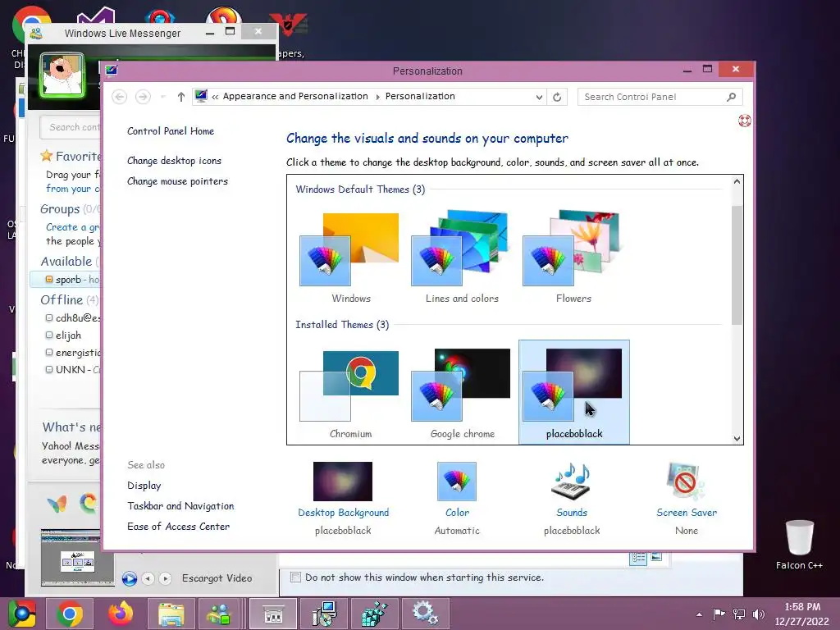This screenshot has width=840, height=630.
Task: Open the Sounds settings icon
Action: [x=572, y=481]
